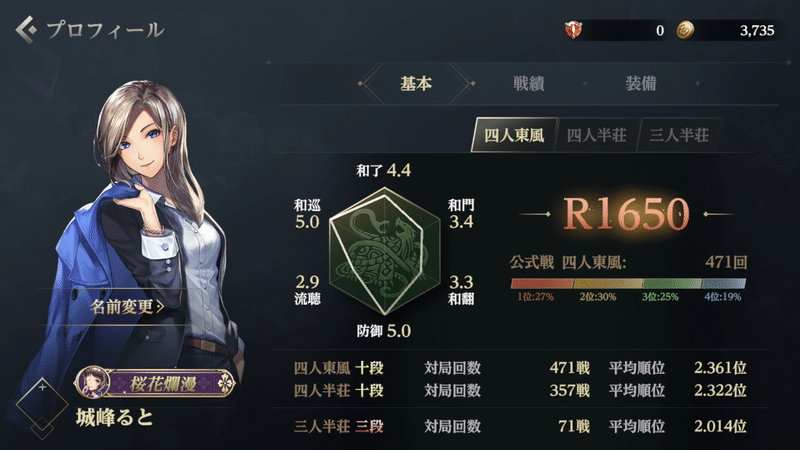Screen dimensions: 800x450
Task: Tap the small avatar portrait on title plate
Action: pyautogui.click(x=92, y=382)
